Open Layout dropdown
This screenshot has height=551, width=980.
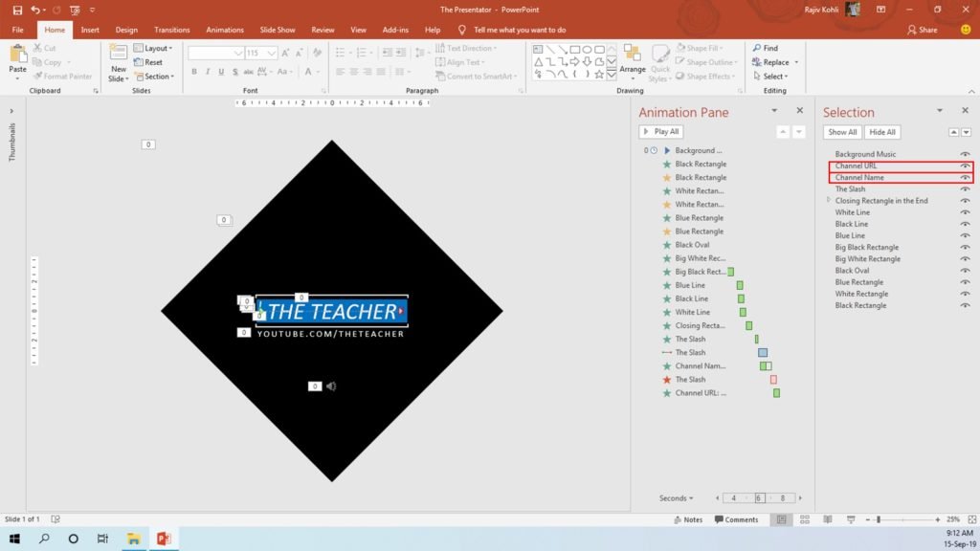click(x=153, y=48)
